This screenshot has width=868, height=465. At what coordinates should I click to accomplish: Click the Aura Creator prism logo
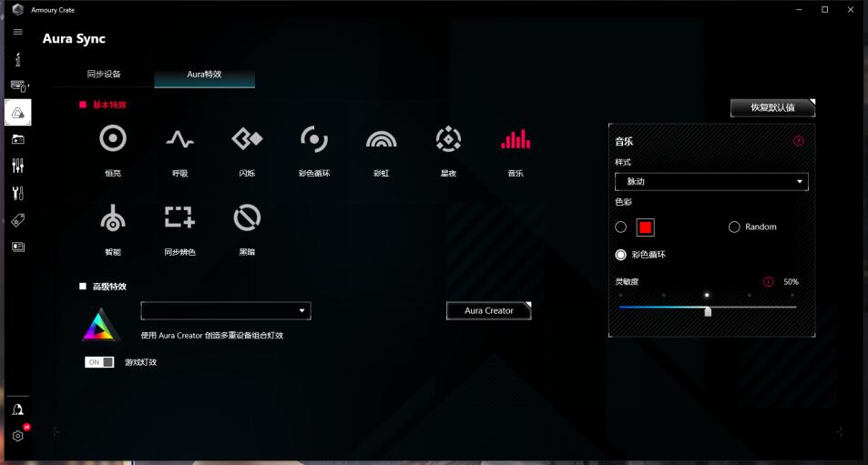(101, 324)
